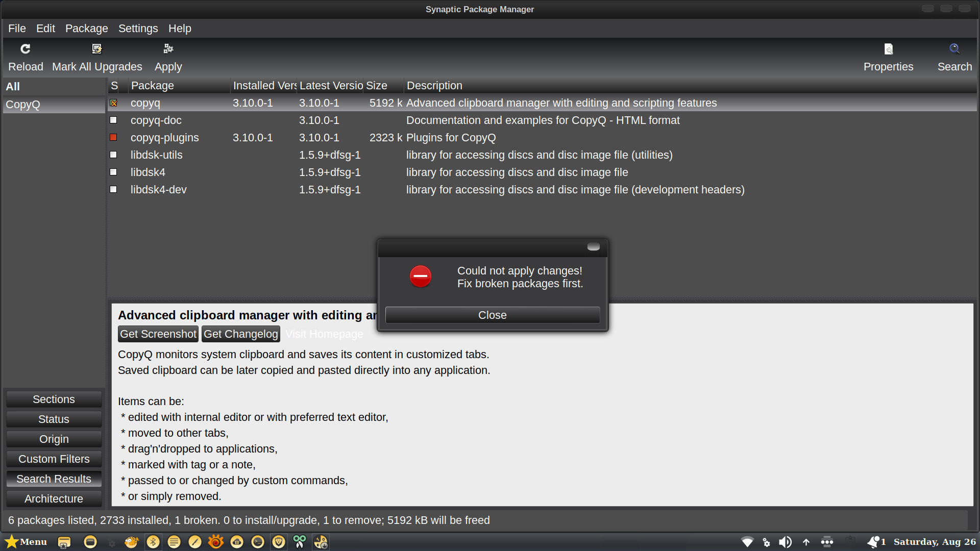Open the File menu
The width and height of the screenshot is (980, 551).
(17, 29)
